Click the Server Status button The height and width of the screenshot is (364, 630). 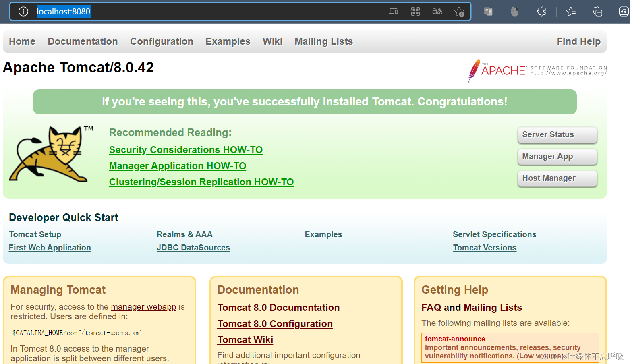(x=557, y=135)
